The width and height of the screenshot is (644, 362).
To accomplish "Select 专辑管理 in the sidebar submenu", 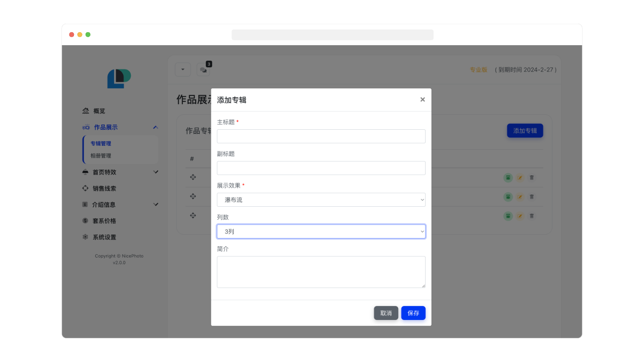I will tap(101, 144).
